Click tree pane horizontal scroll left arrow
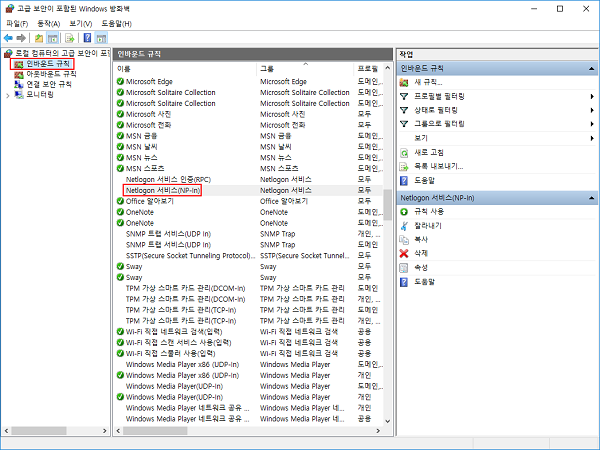 tap(6, 431)
